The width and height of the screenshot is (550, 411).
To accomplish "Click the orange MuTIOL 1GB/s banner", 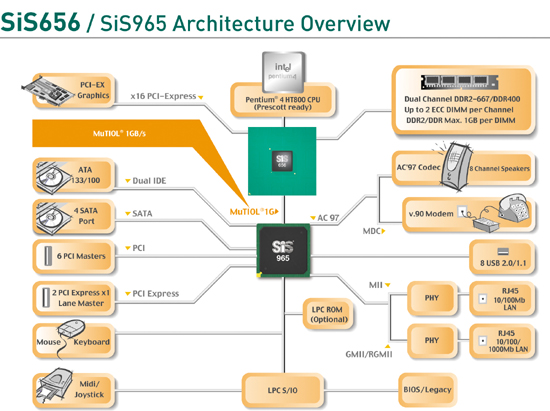I will [120, 134].
